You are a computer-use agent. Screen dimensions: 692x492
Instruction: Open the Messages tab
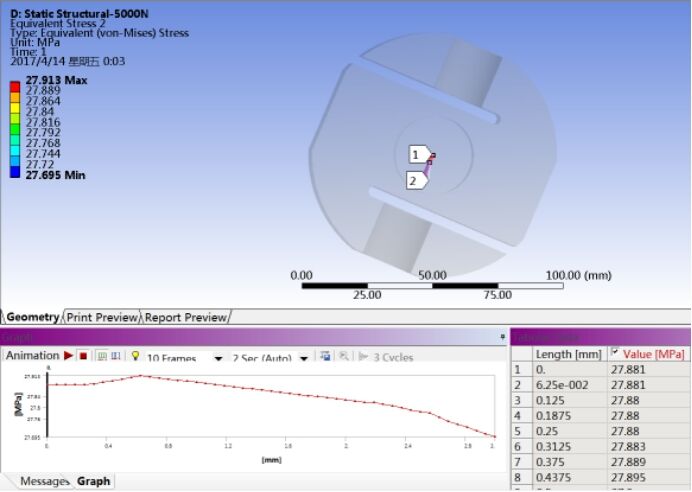pos(45,481)
